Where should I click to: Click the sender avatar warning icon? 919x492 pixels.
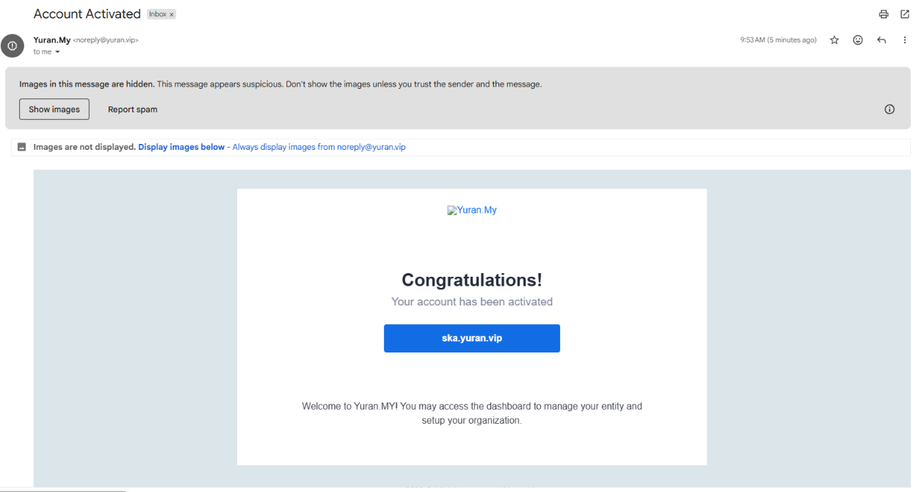[12, 45]
